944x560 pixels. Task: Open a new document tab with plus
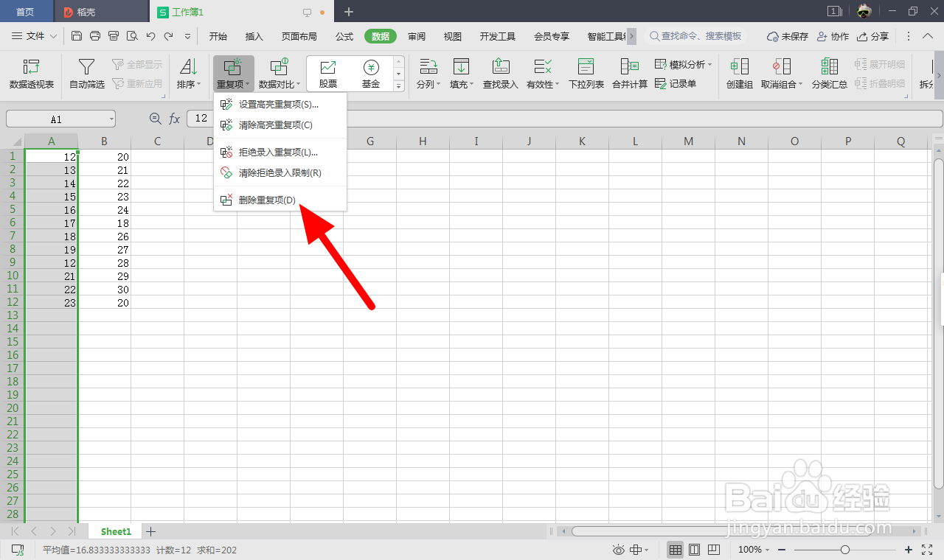pyautogui.click(x=349, y=12)
